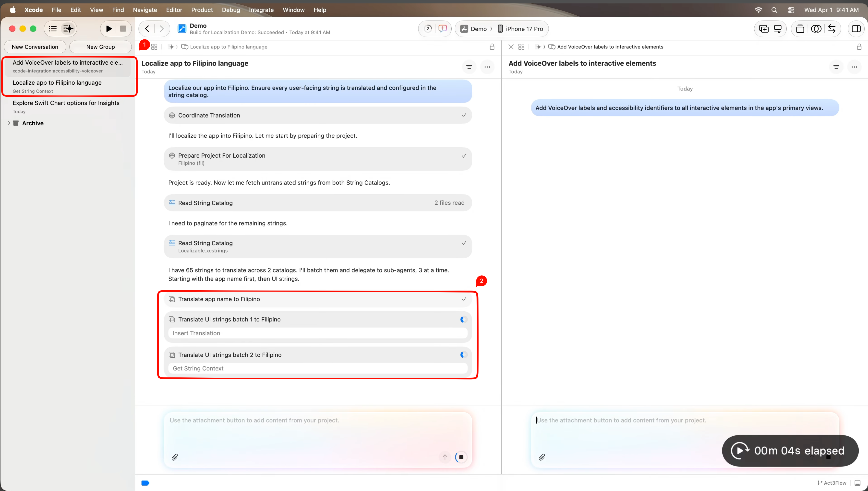Image resolution: width=868 pixels, height=491 pixels.
Task: Open filter options for VoiceOver conversation
Action: point(836,67)
